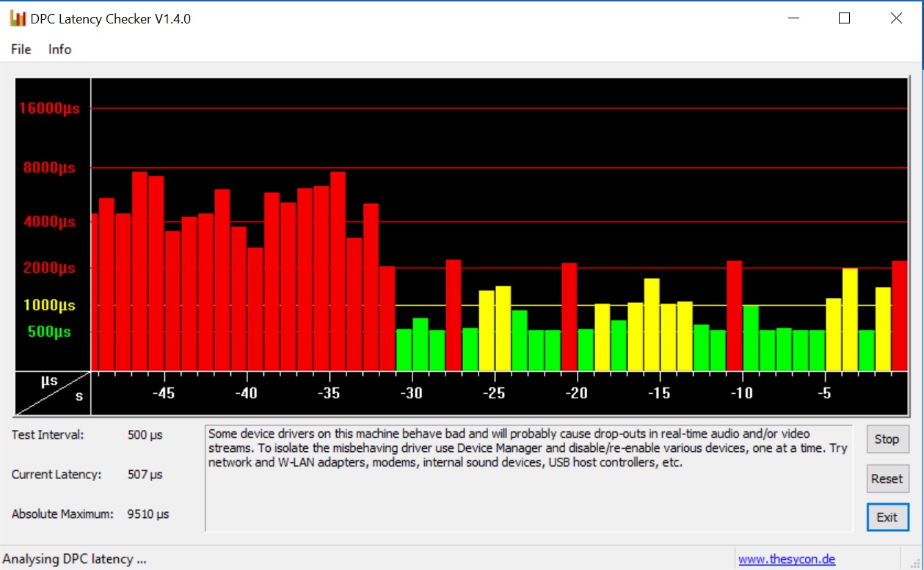The image size is (924, 570).
Task: Click the DPC Latency Checker title bar icon
Action: tap(18, 19)
